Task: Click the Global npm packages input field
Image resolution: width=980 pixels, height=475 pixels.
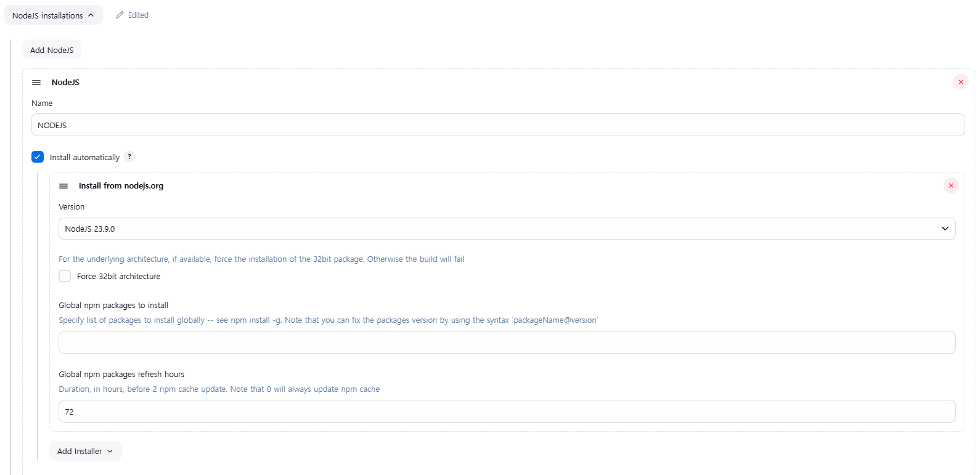Action: click(x=507, y=343)
